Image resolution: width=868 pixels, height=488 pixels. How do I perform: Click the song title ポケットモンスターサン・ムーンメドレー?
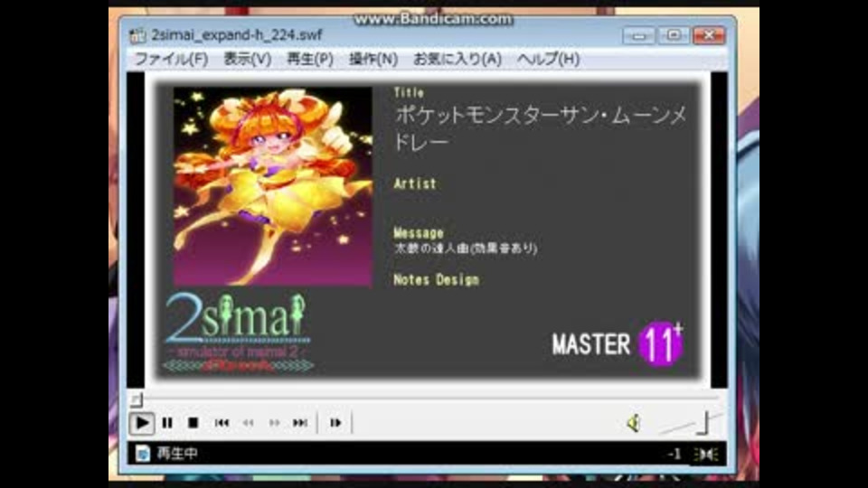(541, 128)
